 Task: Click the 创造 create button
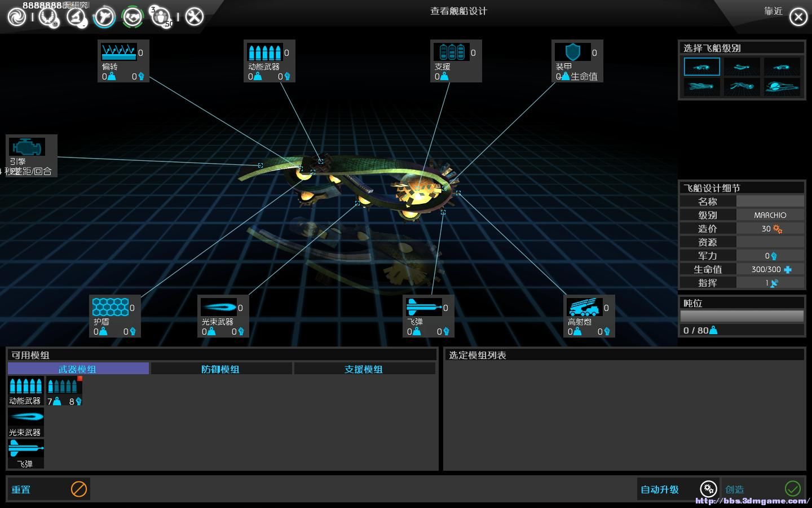pos(763,489)
